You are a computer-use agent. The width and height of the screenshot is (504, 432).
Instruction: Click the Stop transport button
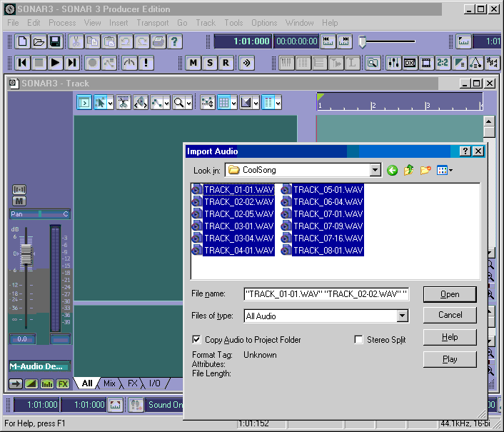(39, 63)
